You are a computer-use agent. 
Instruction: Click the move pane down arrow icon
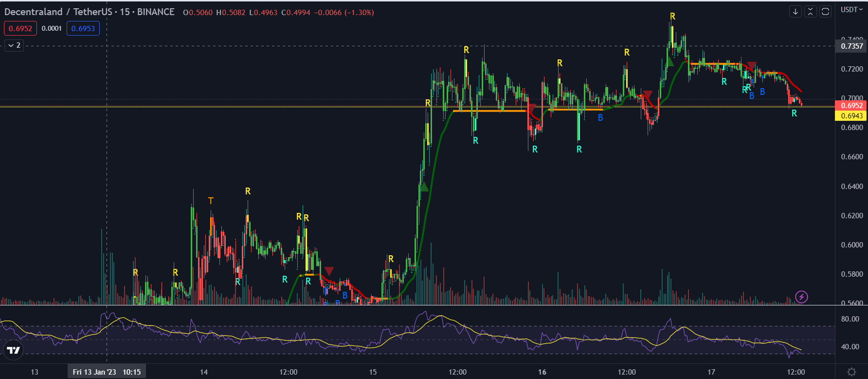click(796, 12)
